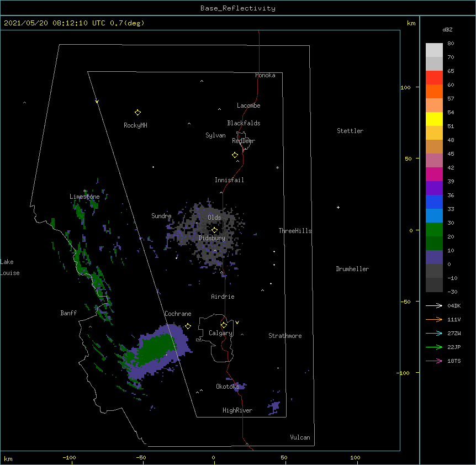Click the yellow diamond marker south of RedDeer

[235, 155]
